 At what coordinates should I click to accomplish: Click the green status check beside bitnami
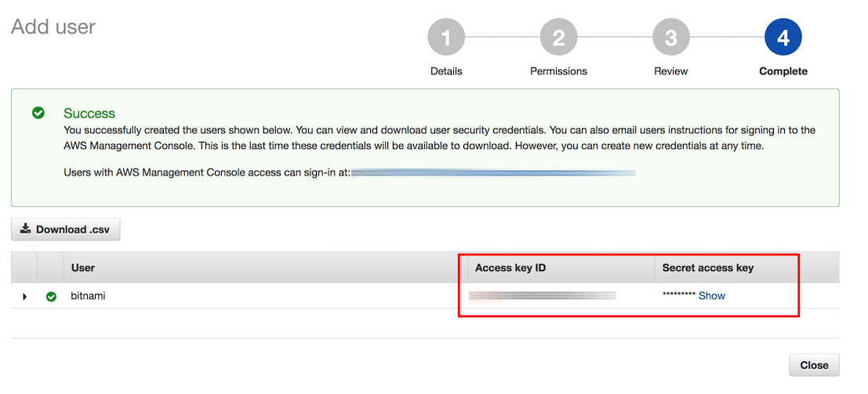pyautogui.click(x=52, y=296)
